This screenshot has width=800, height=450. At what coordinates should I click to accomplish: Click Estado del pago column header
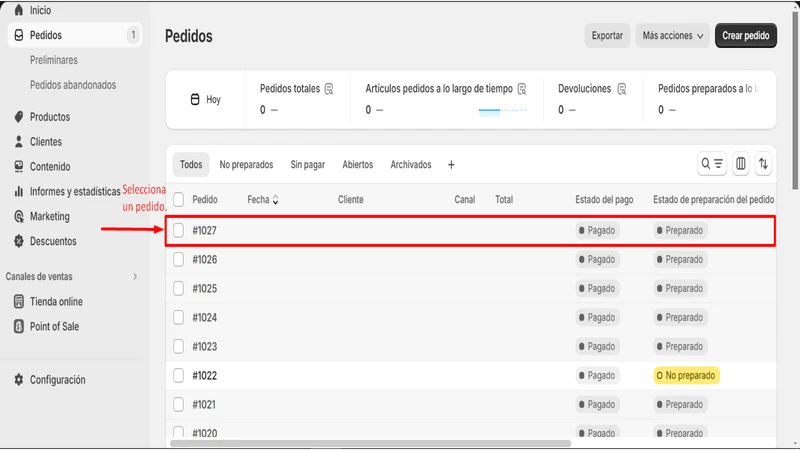coord(604,200)
